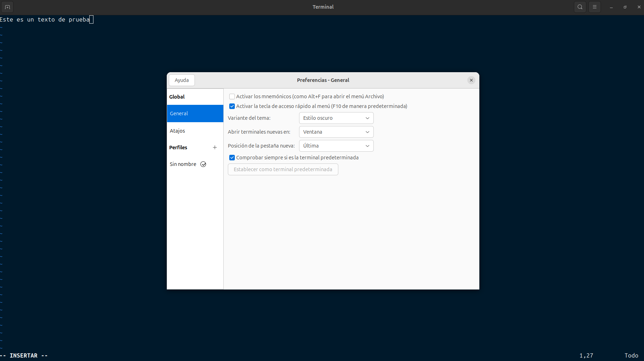
Task: Expand the Variante del tema dropdown
Action: pyautogui.click(x=336, y=118)
